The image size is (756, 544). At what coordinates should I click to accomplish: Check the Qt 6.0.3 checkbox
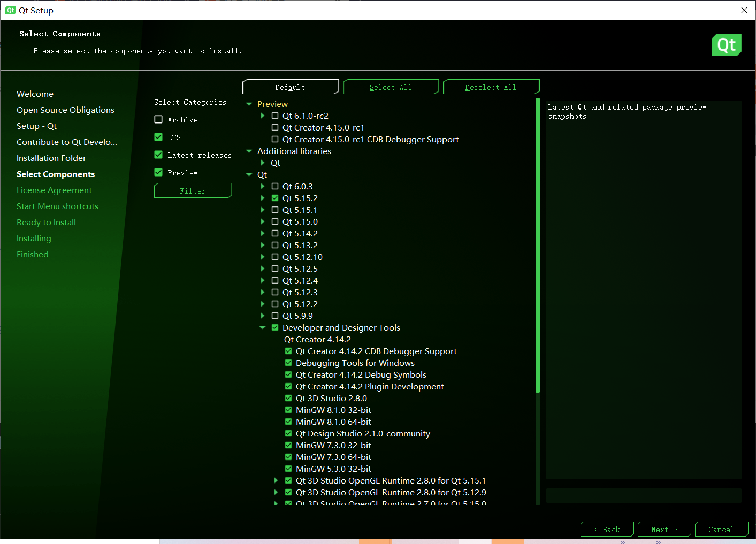tap(275, 186)
